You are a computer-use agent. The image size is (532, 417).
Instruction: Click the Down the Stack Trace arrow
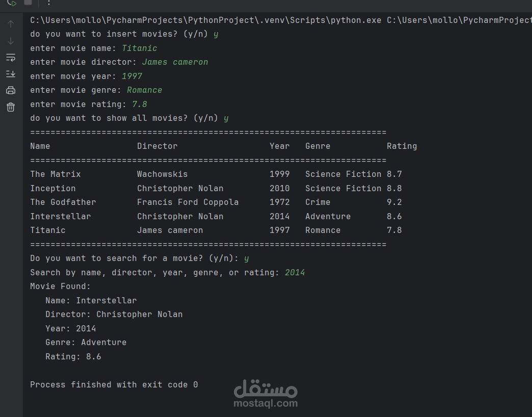(11, 41)
